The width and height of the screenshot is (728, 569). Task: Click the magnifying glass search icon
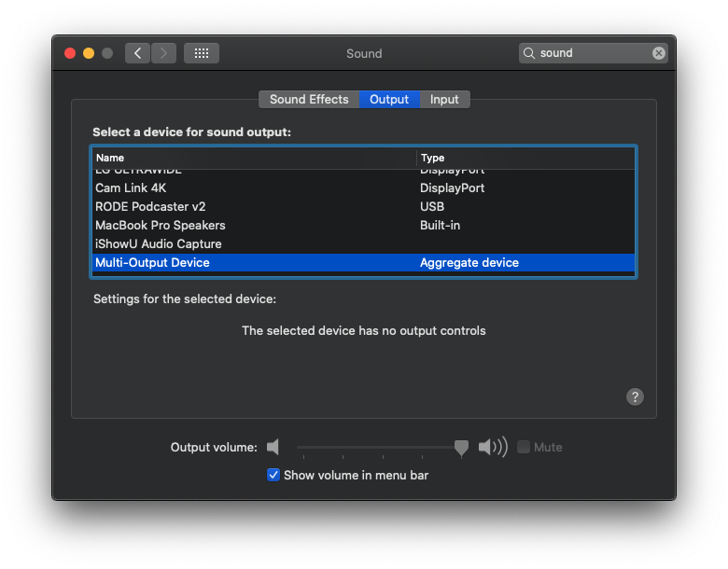coord(529,53)
